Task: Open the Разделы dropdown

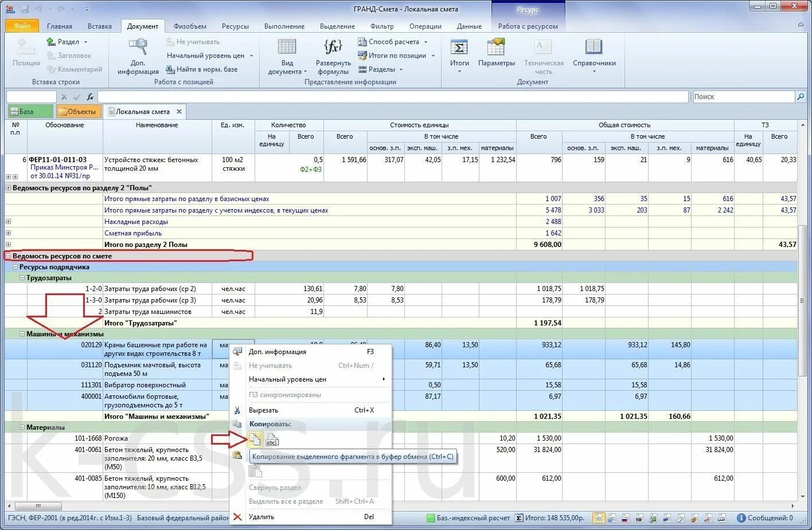Action: point(381,69)
